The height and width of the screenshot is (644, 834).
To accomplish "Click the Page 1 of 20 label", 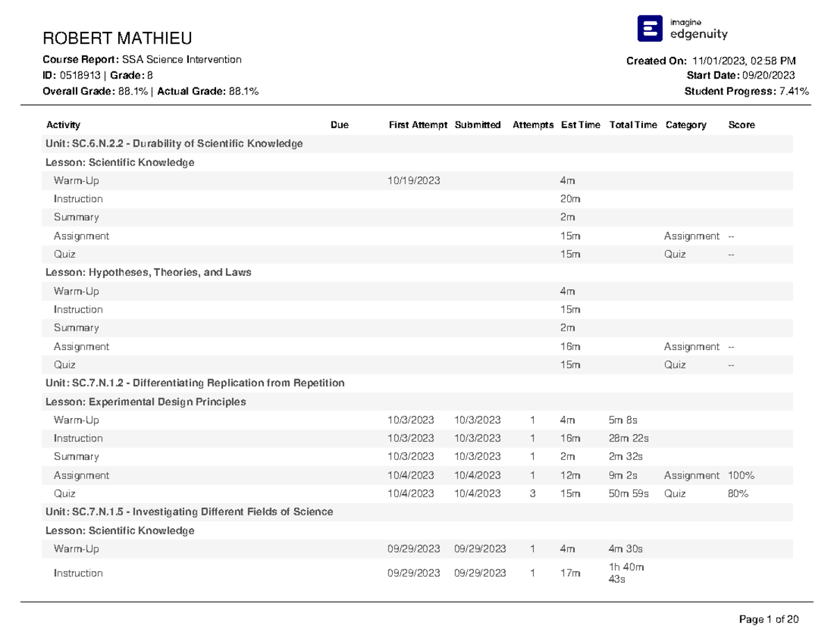I will point(768,618).
